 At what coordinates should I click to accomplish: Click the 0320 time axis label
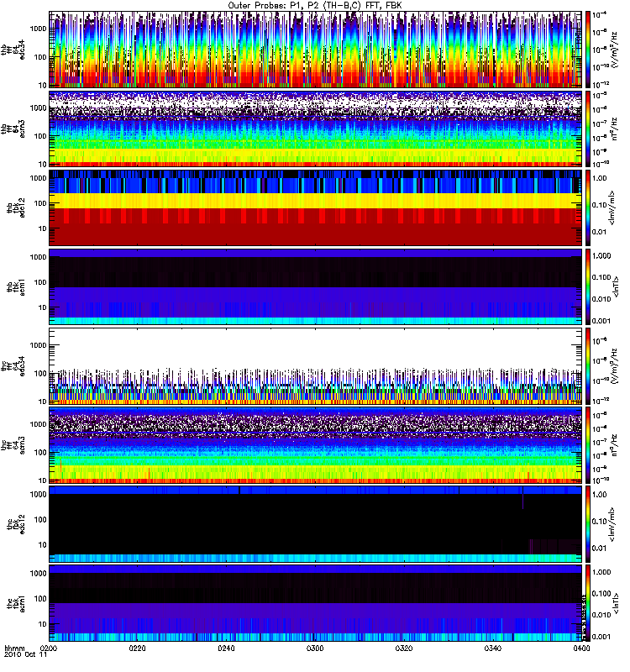tap(404, 648)
